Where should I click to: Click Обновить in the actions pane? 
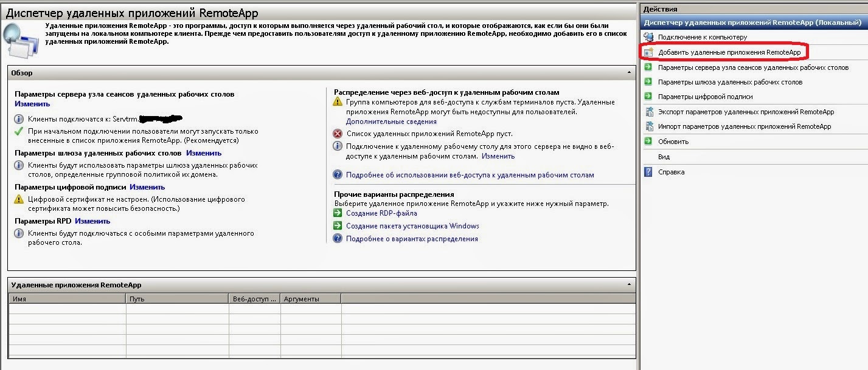[673, 142]
